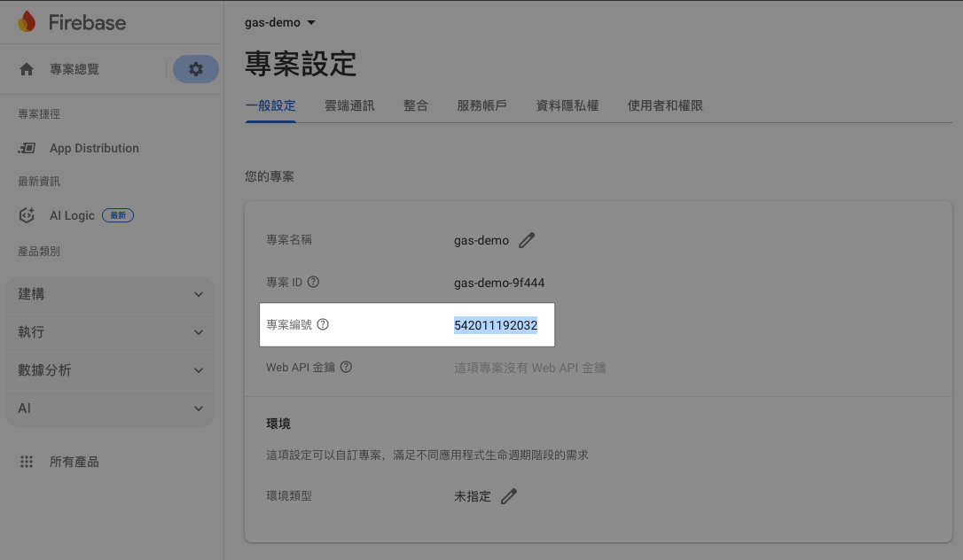963x560 pixels.
Task: Click the environment description sentence
Action: 427,455
